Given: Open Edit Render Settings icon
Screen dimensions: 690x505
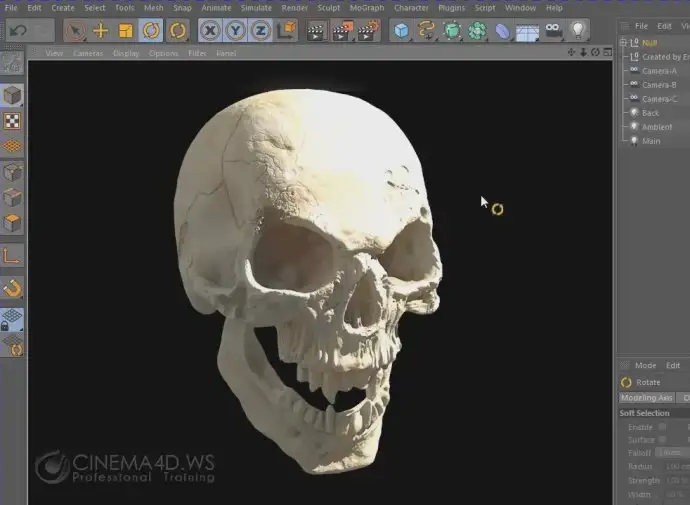Looking at the screenshot, I should pyautogui.click(x=368, y=31).
